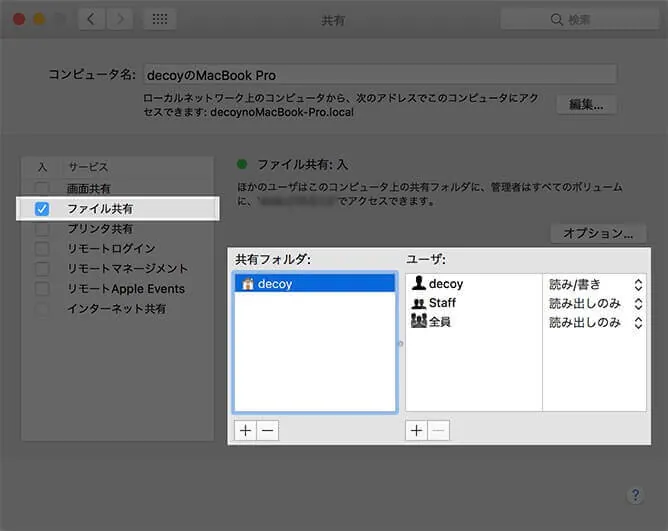Select the インターネット共有 service row
Image resolution: width=668 pixels, height=531 pixels.
click(118, 309)
